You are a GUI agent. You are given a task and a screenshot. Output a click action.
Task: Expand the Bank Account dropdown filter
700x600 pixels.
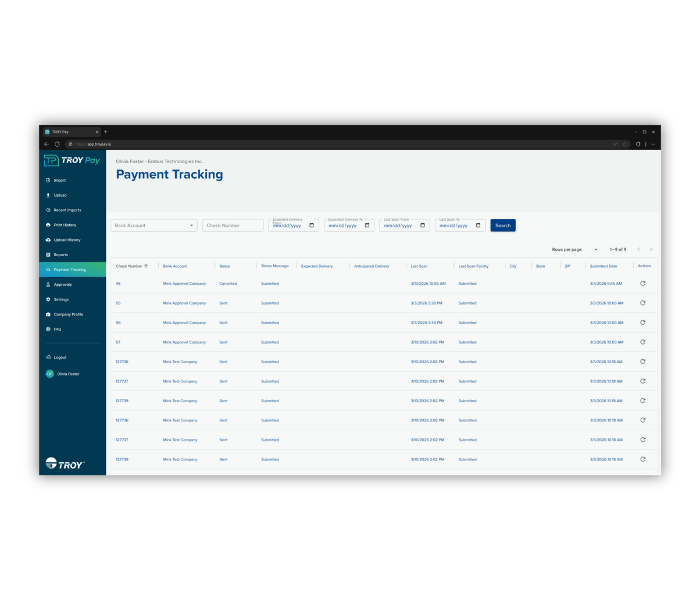tap(154, 225)
